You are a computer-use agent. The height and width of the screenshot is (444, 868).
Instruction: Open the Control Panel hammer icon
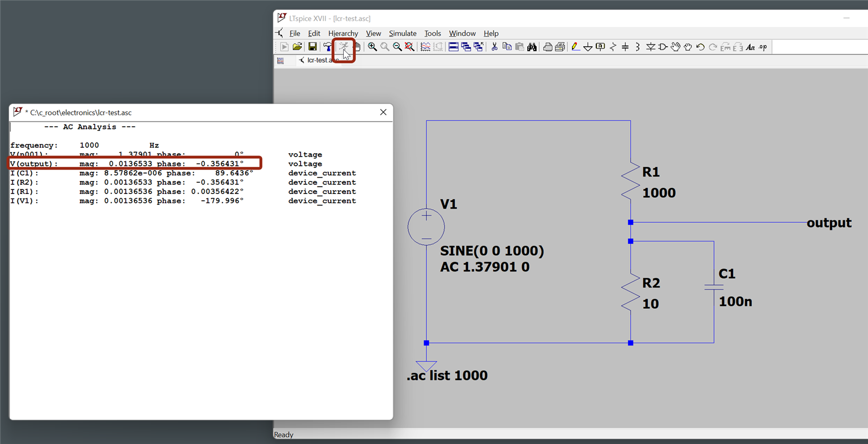coord(328,47)
